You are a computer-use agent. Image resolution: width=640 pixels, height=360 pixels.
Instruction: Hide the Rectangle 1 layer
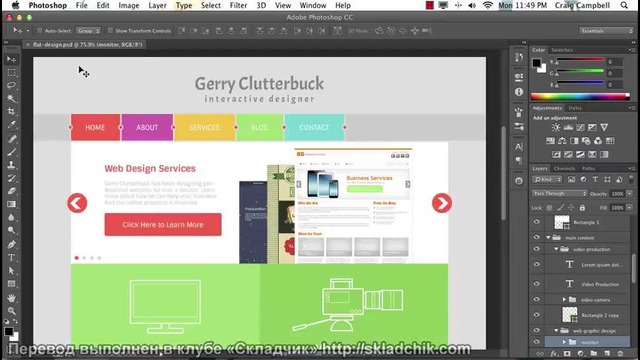click(536, 222)
